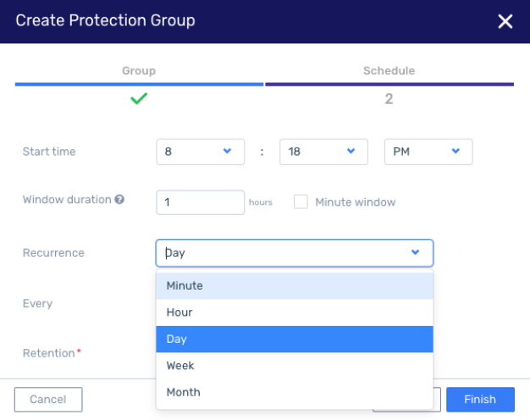Viewport: 530px width, 420px height.
Task: Choose Week in the recurrence list
Action: point(295,366)
